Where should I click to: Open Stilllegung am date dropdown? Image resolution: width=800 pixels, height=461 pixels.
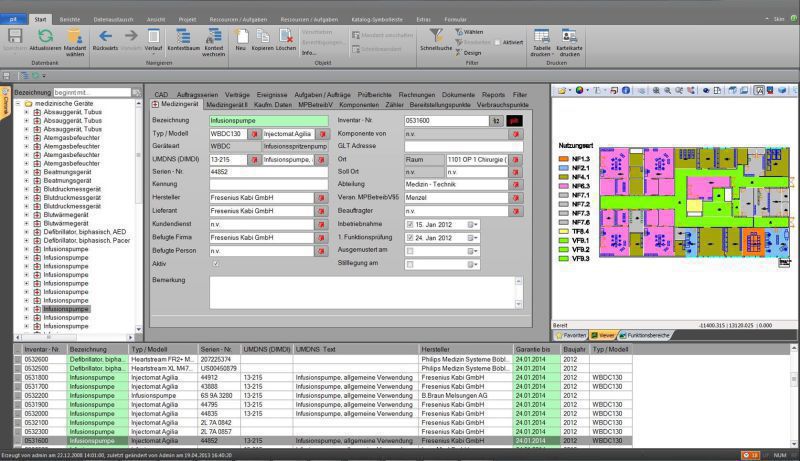click(473, 264)
